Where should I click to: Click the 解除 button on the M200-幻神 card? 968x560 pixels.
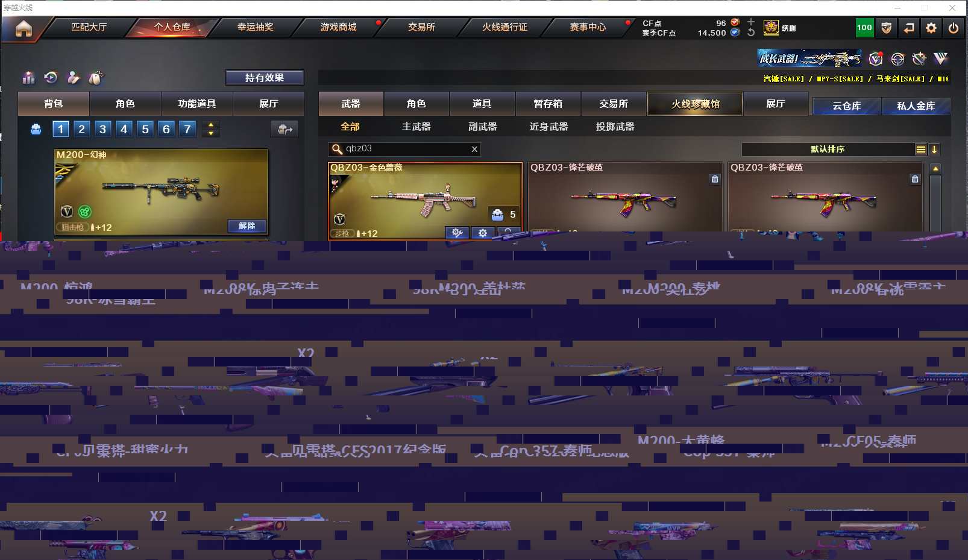(247, 225)
